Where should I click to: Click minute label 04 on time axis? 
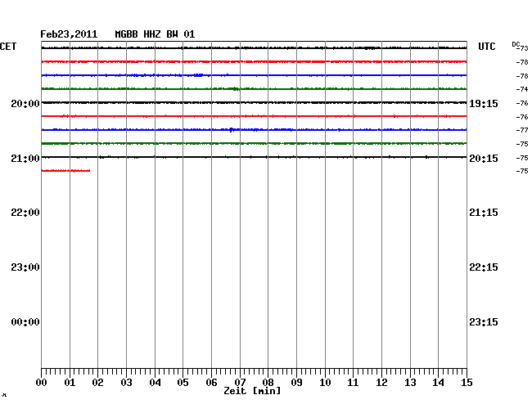[x=155, y=383]
